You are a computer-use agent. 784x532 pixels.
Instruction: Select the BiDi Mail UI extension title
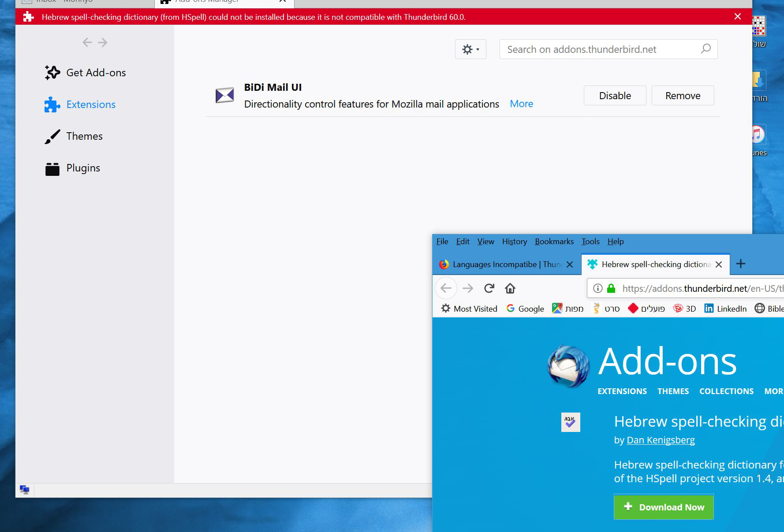[x=273, y=87]
